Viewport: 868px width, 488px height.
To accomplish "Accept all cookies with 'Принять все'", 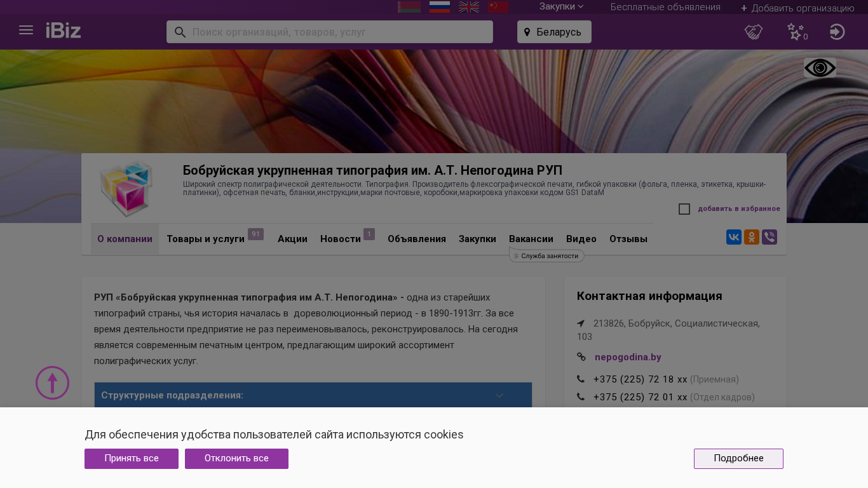I will pyautogui.click(x=132, y=459).
